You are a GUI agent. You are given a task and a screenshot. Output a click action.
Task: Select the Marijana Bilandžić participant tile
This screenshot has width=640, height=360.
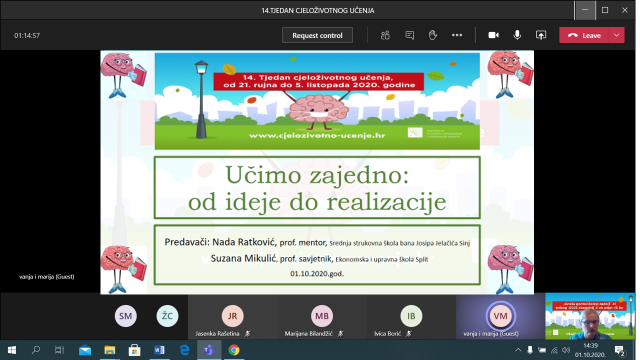pyautogui.click(x=322, y=317)
